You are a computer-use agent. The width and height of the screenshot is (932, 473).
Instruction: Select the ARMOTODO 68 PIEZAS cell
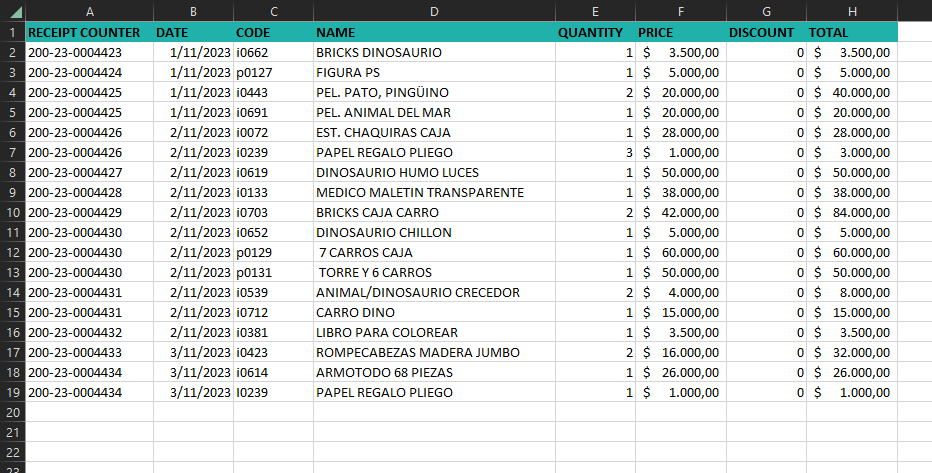click(x=433, y=372)
